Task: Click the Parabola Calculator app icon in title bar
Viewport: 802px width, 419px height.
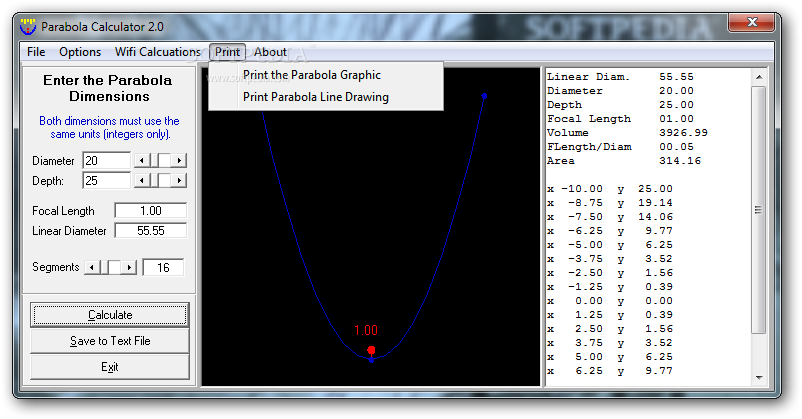Action: pos(28,27)
